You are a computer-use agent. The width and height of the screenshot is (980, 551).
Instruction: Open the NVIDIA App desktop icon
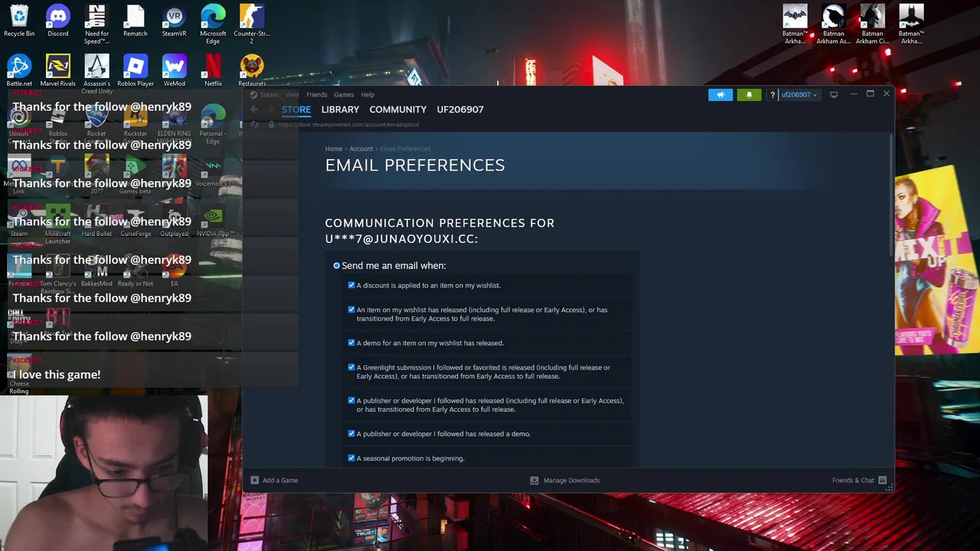point(213,220)
